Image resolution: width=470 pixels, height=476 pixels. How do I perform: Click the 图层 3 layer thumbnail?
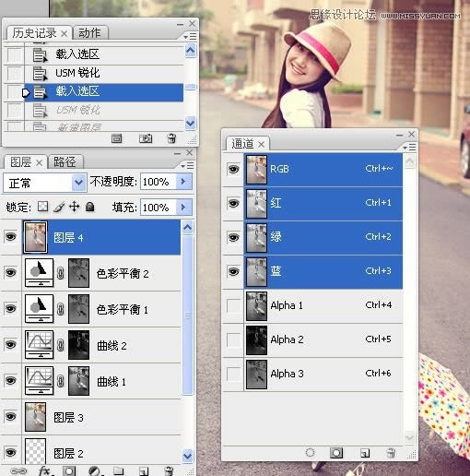pos(36,417)
